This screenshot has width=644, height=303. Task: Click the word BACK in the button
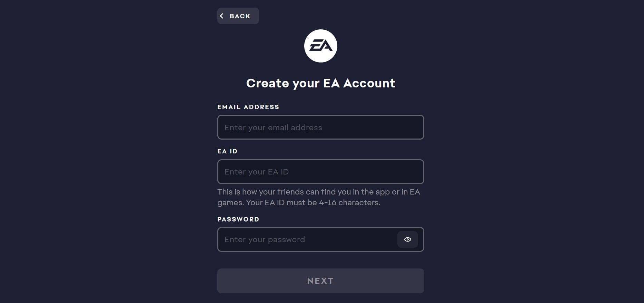[240, 16]
